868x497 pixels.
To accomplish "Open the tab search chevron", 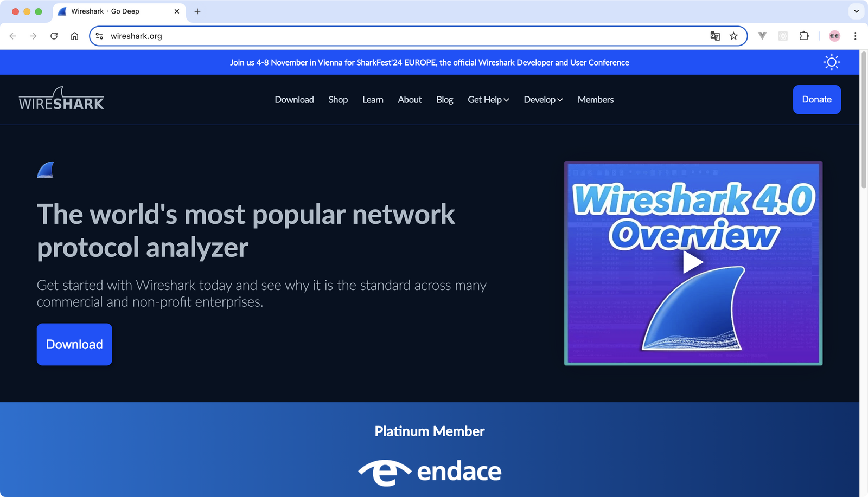I will [856, 11].
